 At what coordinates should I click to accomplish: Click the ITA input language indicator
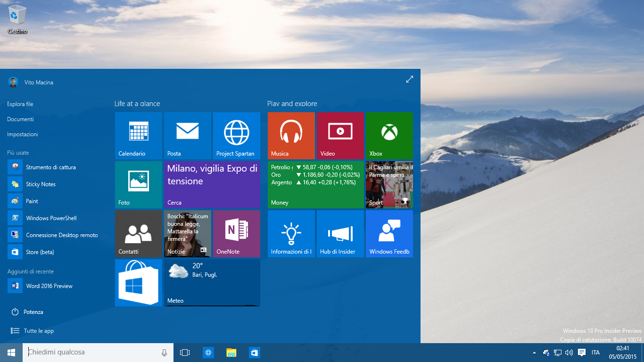[x=595, y=353]
